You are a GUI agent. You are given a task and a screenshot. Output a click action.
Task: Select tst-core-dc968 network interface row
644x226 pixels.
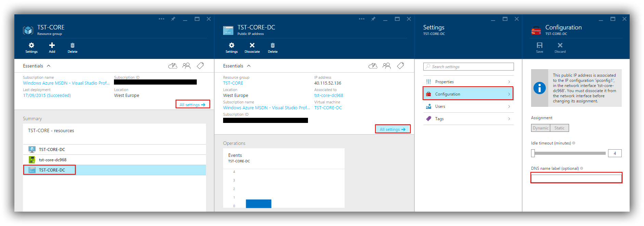114,160
